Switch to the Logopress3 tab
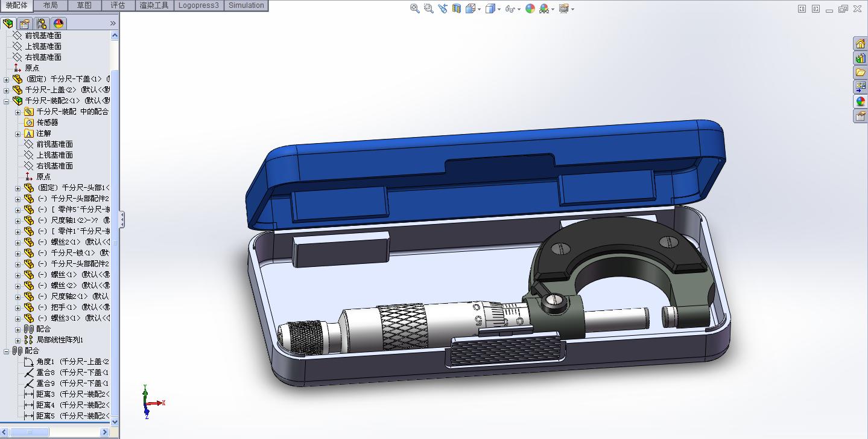 [x=198, y=5]
